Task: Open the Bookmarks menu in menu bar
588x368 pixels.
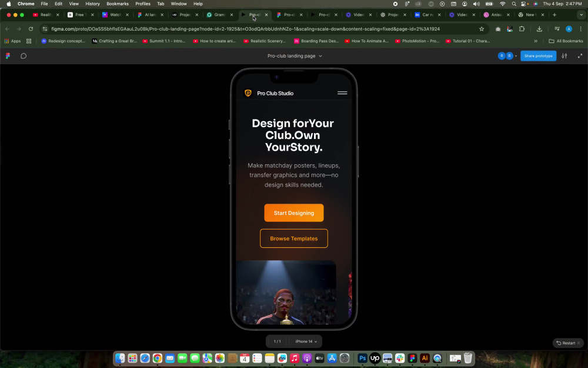Action: [118, 4]
